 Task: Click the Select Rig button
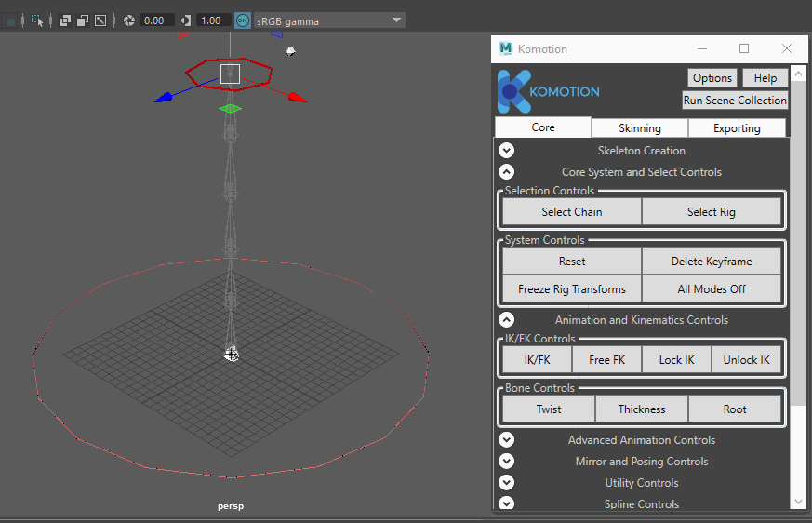[712, 212]
